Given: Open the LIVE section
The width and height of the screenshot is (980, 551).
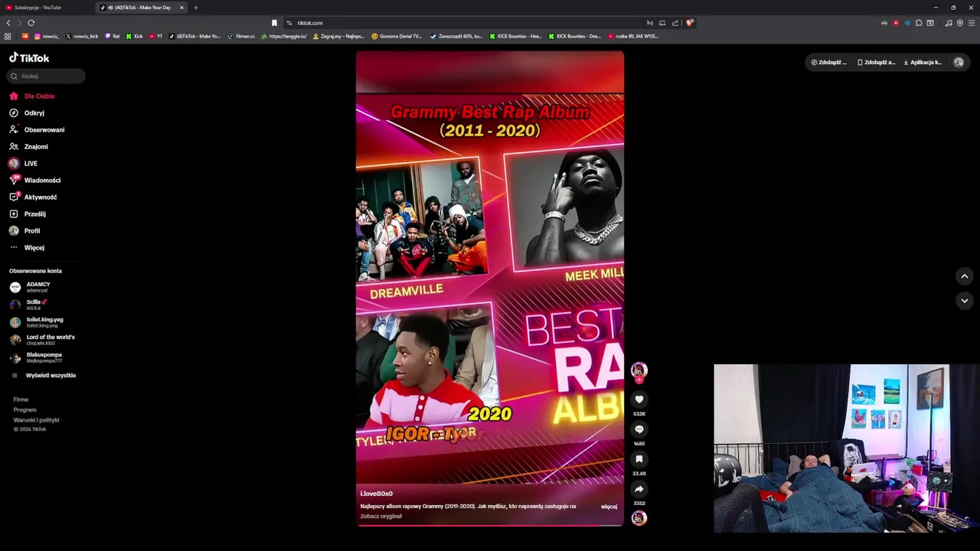Looking at the screenshot, I should click(x=23, y=164).
